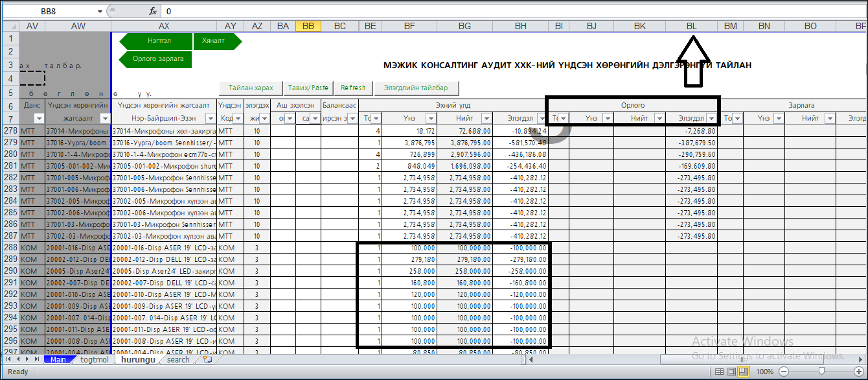Open filter dropdown for Данс column
868x380 pixels.
[x=38, y=119]
